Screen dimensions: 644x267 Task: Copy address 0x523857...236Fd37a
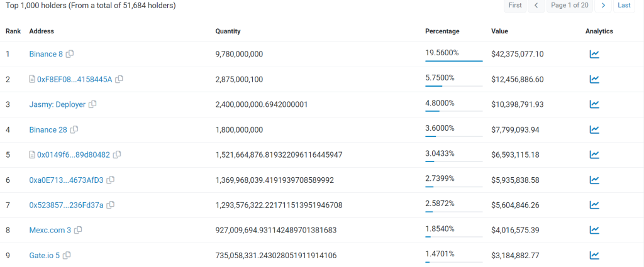click(x=111, y=205)
